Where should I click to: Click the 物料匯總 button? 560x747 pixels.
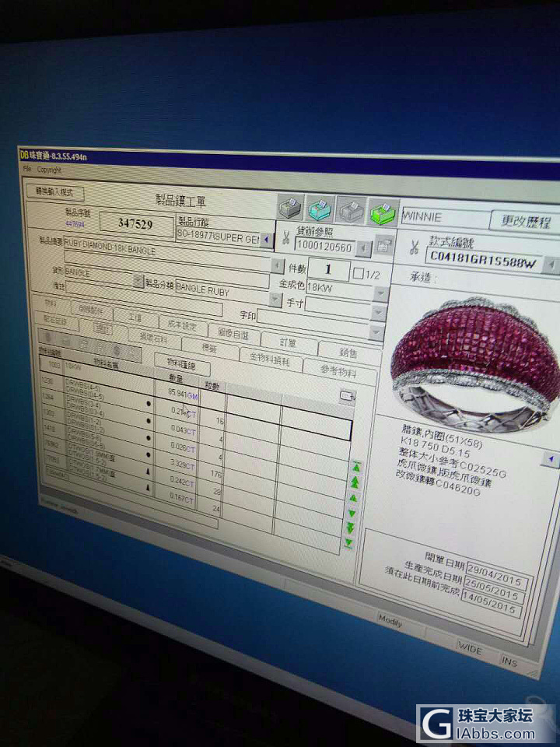[181, 364]
